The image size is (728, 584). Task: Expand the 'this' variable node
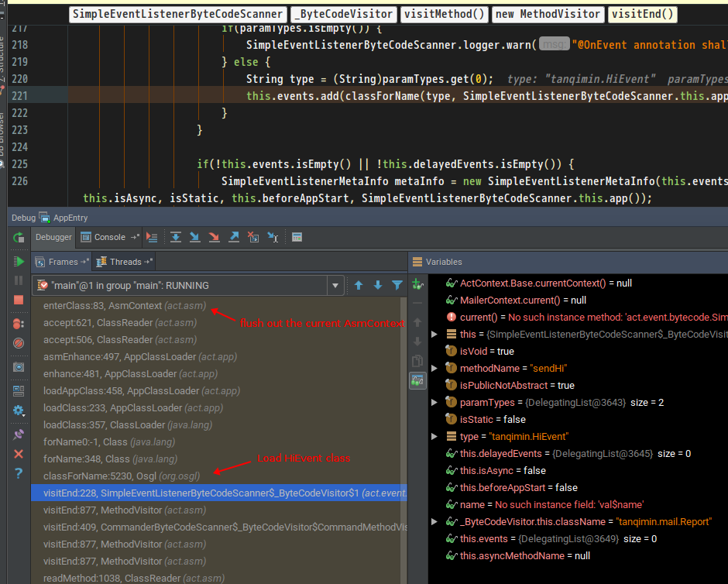434,335
